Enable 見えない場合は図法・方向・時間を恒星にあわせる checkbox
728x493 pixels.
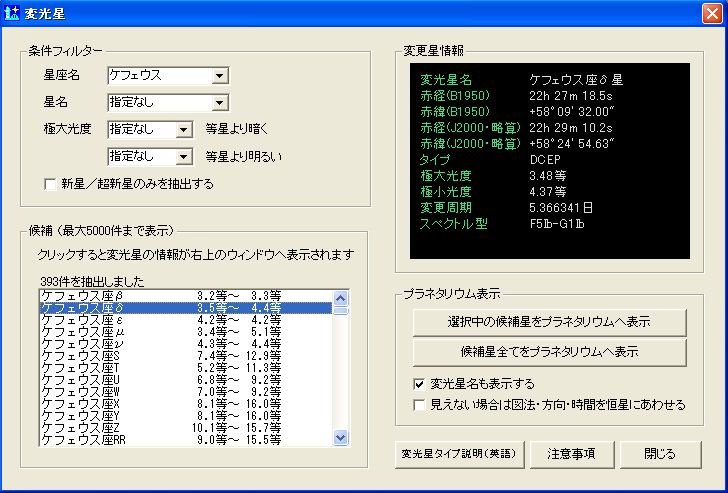[x=419, y=405]
